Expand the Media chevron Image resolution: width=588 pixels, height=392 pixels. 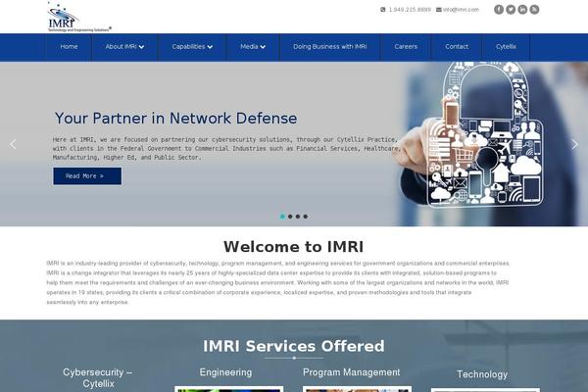click(x=263, y=47)
